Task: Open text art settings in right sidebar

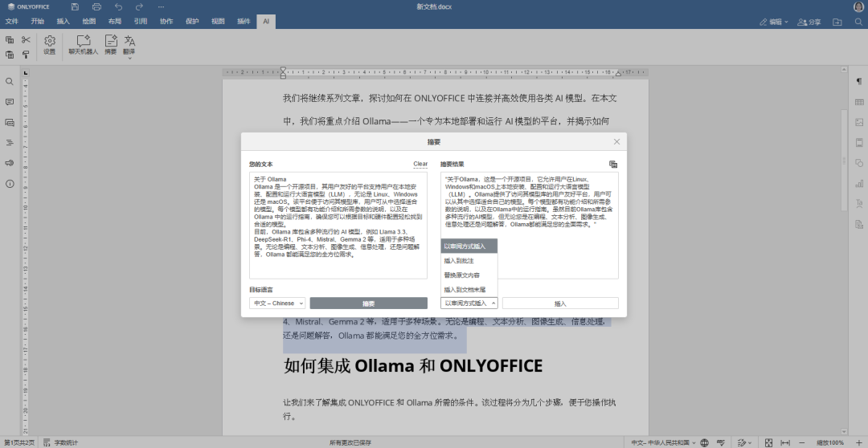Action: pyautogui.click(x=859, y=204)
